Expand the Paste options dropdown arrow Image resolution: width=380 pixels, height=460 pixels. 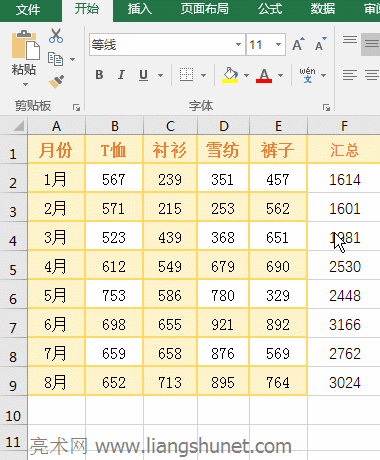(x=25, y=84)
